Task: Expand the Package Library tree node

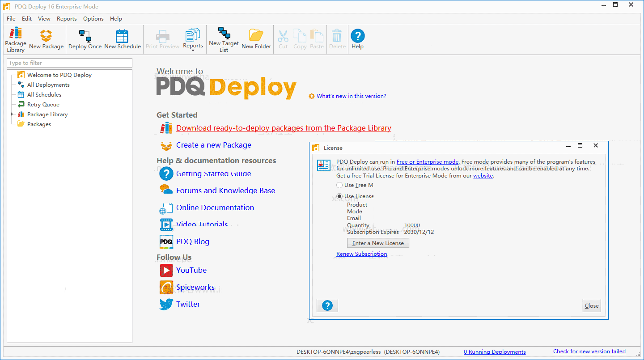Action: [x=12, y=114]
